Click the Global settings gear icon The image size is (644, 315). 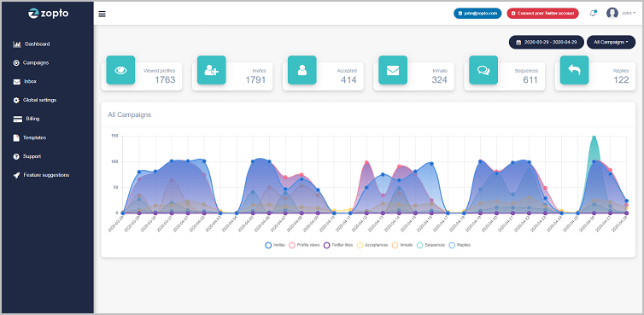tap(16, 100)
